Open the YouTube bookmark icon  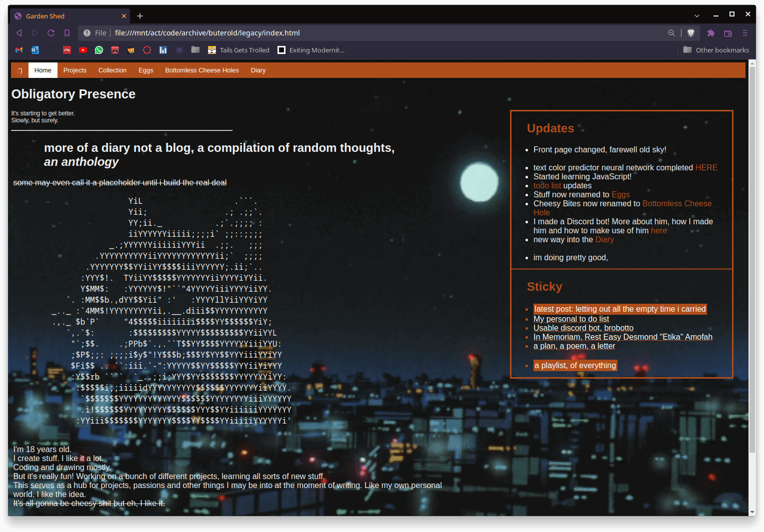click(x=83, y=50)
